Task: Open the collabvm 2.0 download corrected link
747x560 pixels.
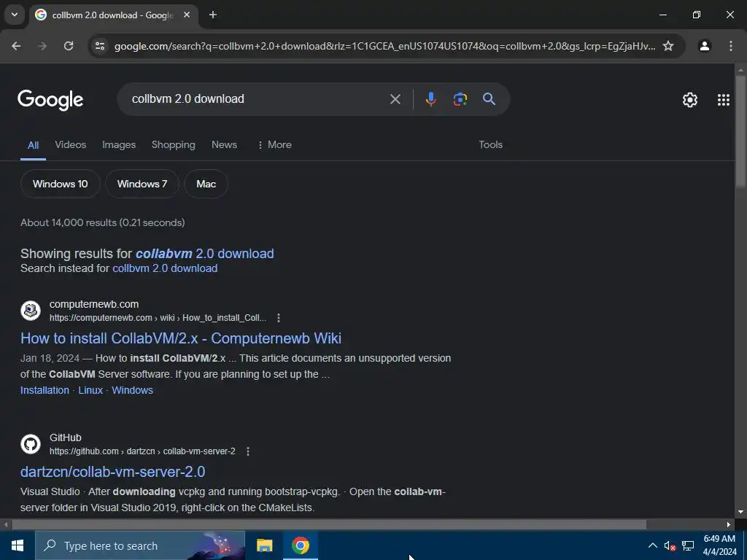Action: tap(205, 253)
